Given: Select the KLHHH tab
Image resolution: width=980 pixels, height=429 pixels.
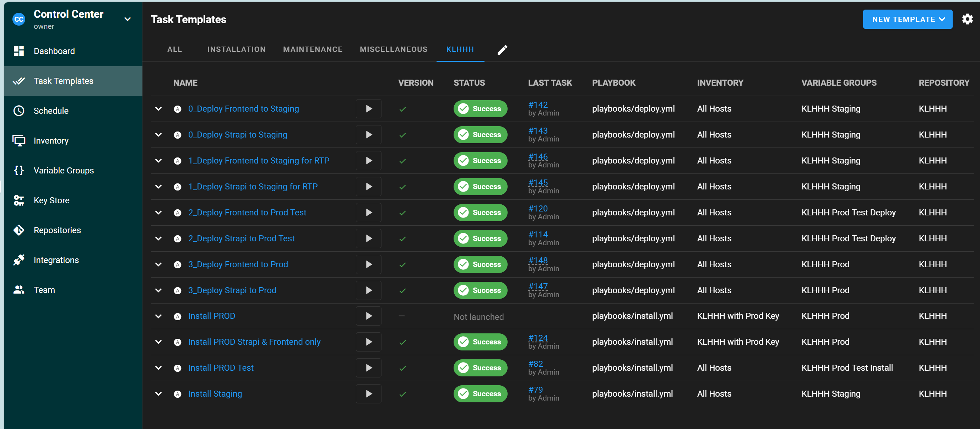Looking at the screenshot, I should 460,49.
